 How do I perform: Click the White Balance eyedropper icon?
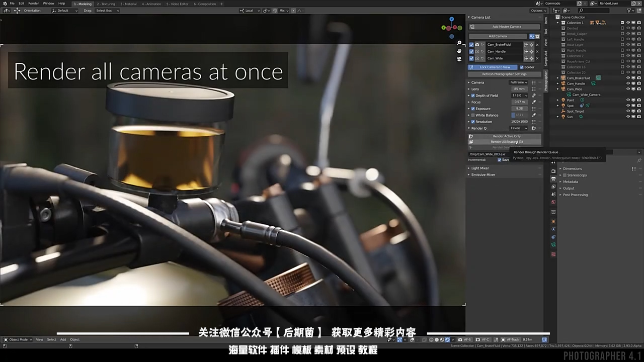pyautogui.click(x=534, y=115)
